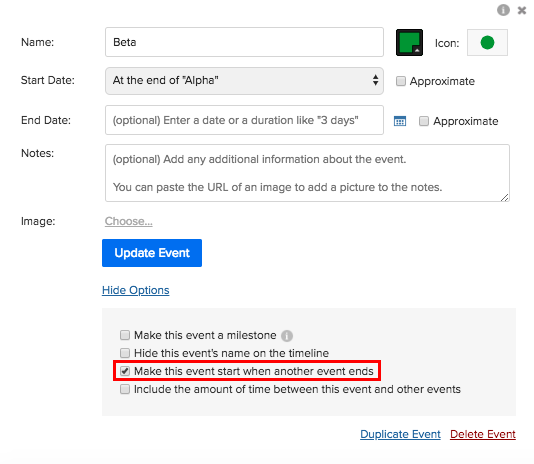Click the Choose... image link
This screenshot has height=464, width=534.
tap(128, 221)
